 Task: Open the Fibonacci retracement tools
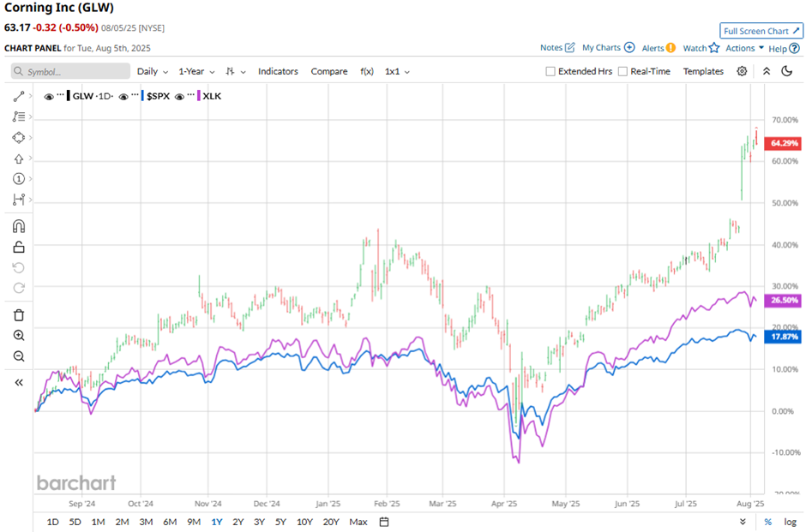pyautogui.click(x=19, y=117)
